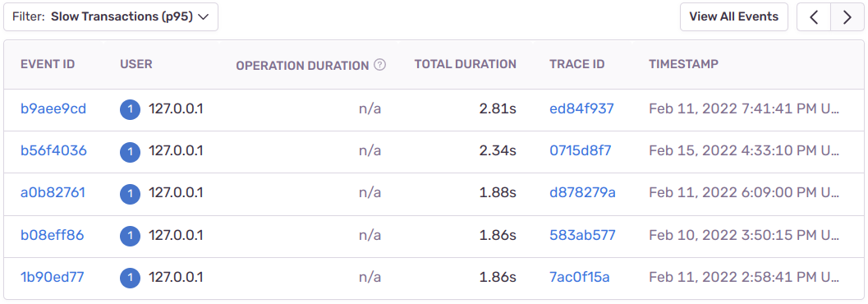
Task: Open the Slow Transactions (p95) filter dropdown
Action: pos(111,17)
